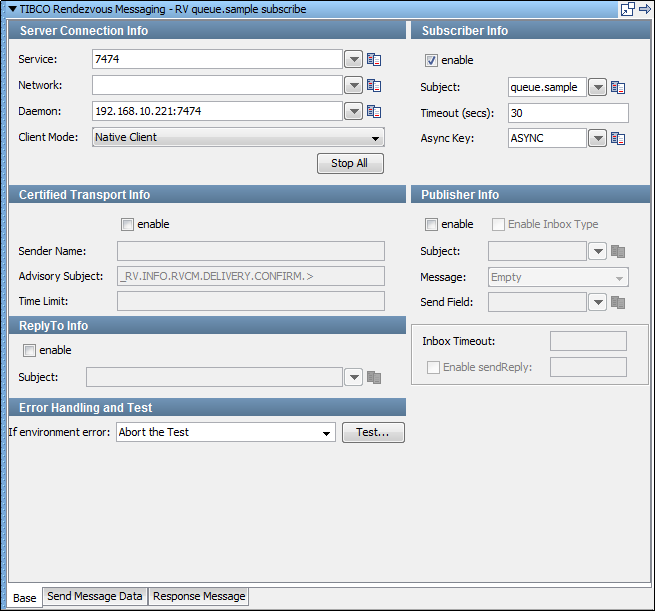This screenshot has height=611, width=655.
Task: Click the Advisory Subject field
Action: point(251,276)
